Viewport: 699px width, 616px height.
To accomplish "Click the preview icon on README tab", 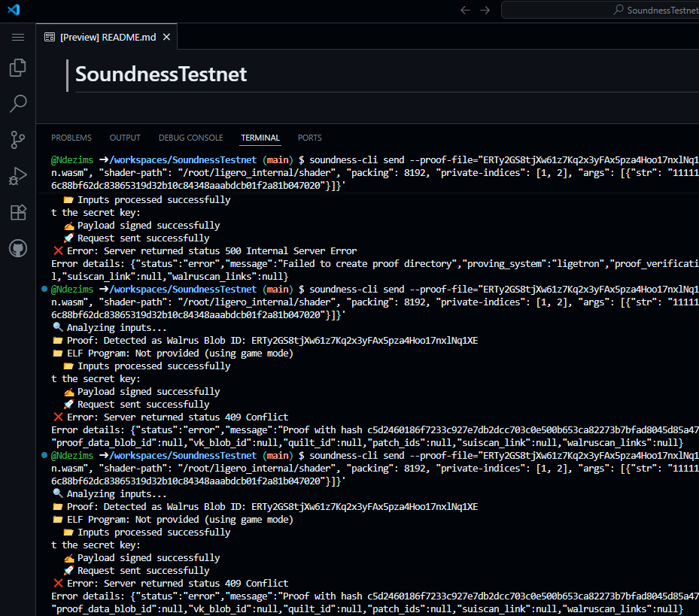I will 50,37.
